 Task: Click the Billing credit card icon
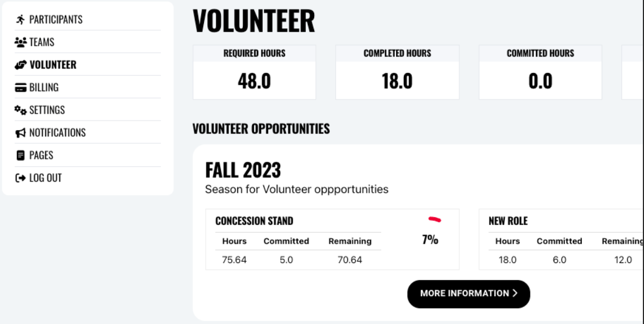click(x=20, y=87)
